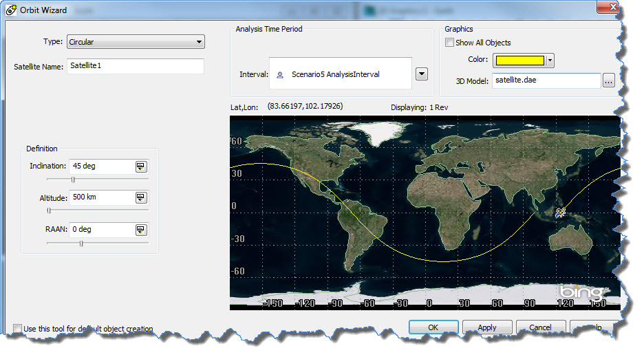Click the 3D Model satellite.dae field
644x357 pixels.
pyautogui.click(x=546, y=81)
